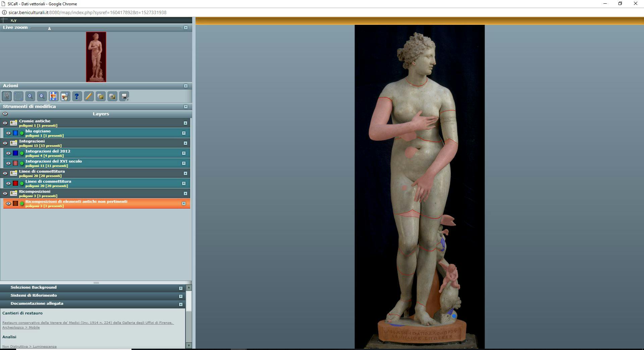Open Ricomposizioni di elementi antichi options arrow
The image size is (644, 350).
tap(184, 203)
